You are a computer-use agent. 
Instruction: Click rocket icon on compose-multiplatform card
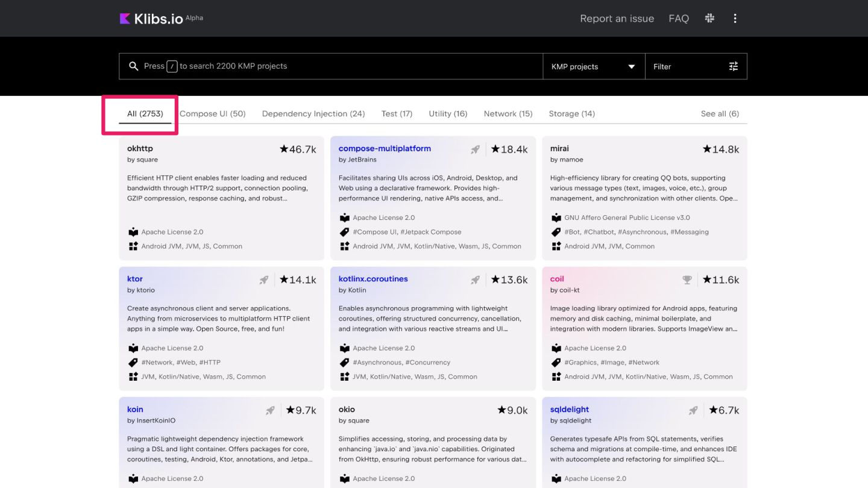(475, 149)
